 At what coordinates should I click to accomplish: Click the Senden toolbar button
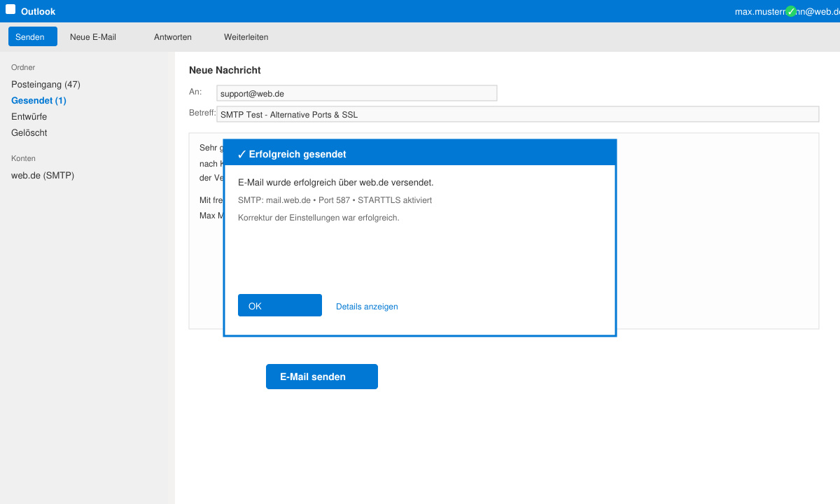click(x=33, y=36)
